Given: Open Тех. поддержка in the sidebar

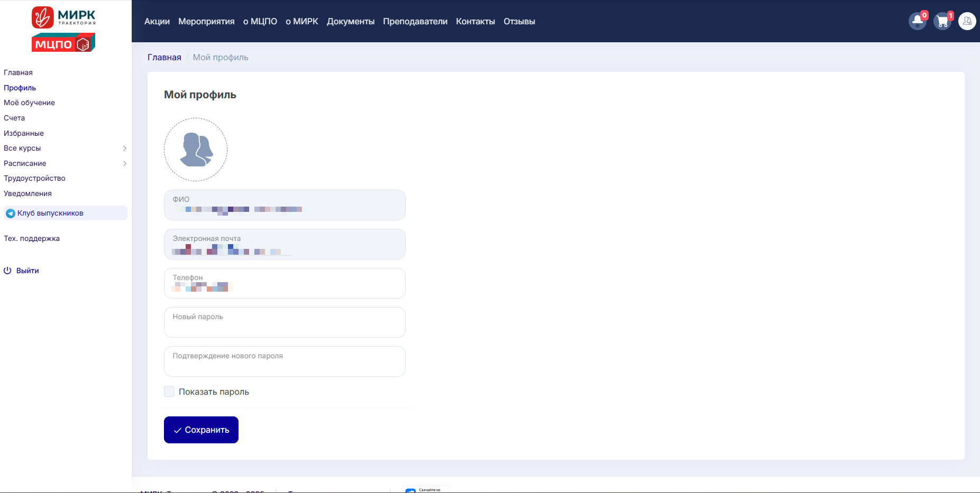Looking at the screenshot, I should pyautogui.click(x=32, y=239).
